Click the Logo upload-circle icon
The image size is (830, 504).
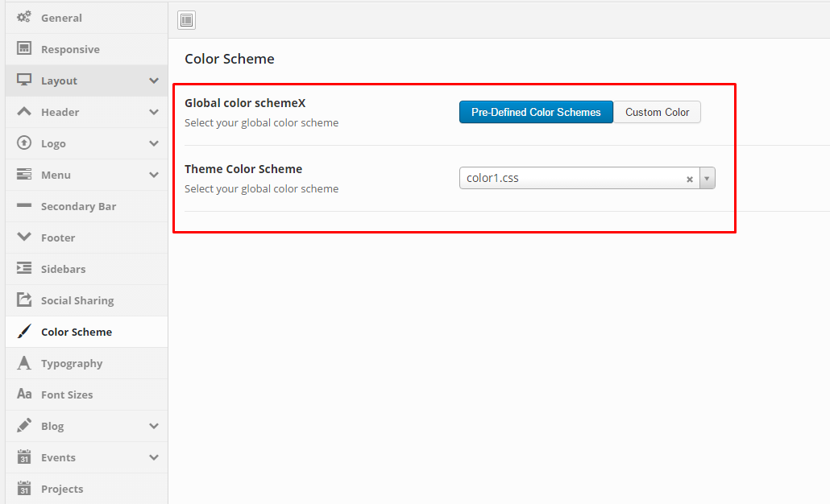24,143
